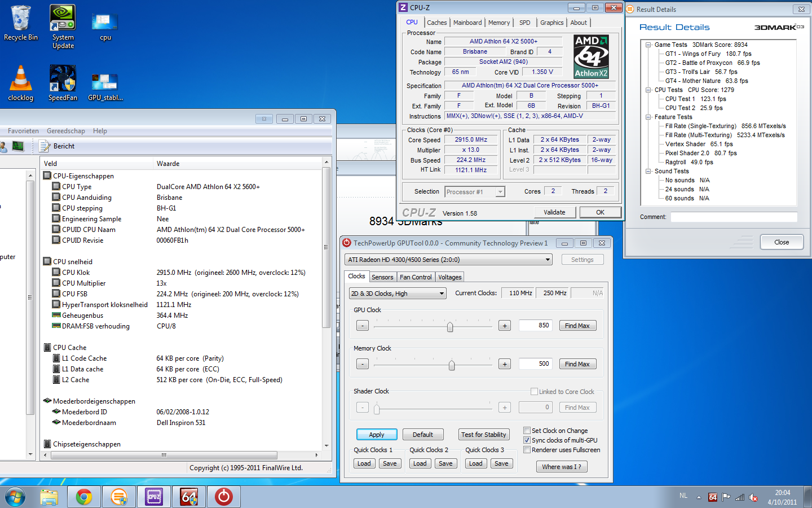
Task: Open Google Chrome from the taskbar
Action: point(84,497)
